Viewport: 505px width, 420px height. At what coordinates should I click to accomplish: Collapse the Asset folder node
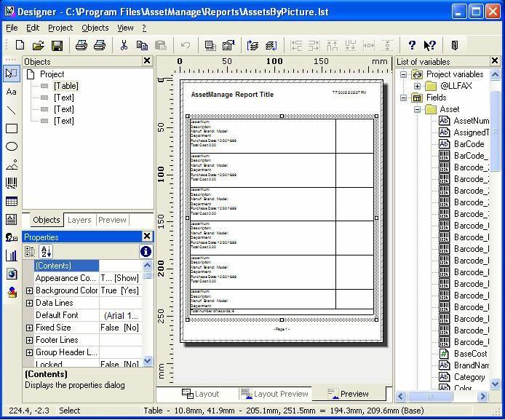click(x=417, y=109)
